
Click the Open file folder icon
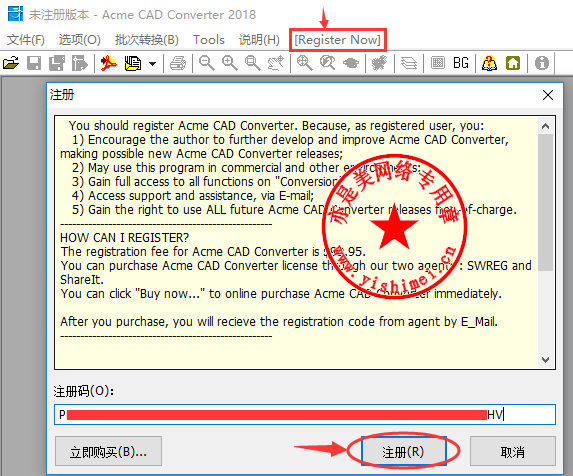click(x=11, y=63)
